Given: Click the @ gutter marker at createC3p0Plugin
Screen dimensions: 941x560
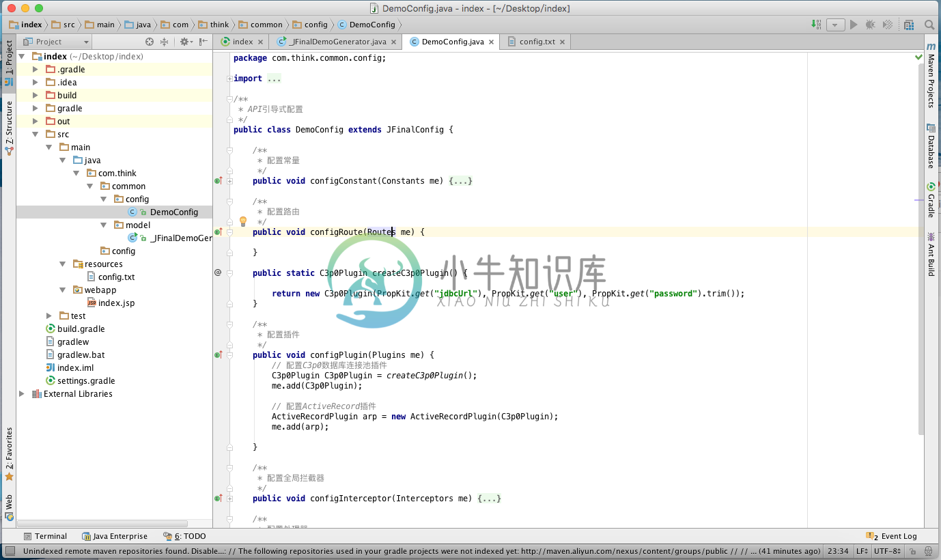Looking at the screenshot, I should tap(218, 272).
